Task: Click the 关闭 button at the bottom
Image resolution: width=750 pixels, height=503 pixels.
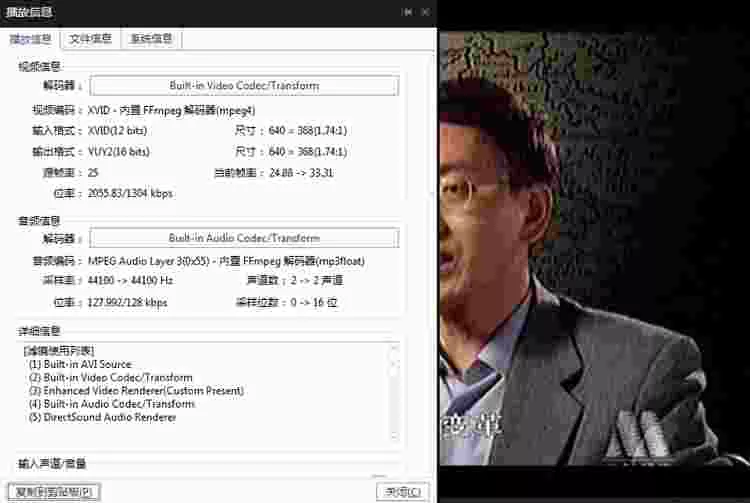Action: 403,491
